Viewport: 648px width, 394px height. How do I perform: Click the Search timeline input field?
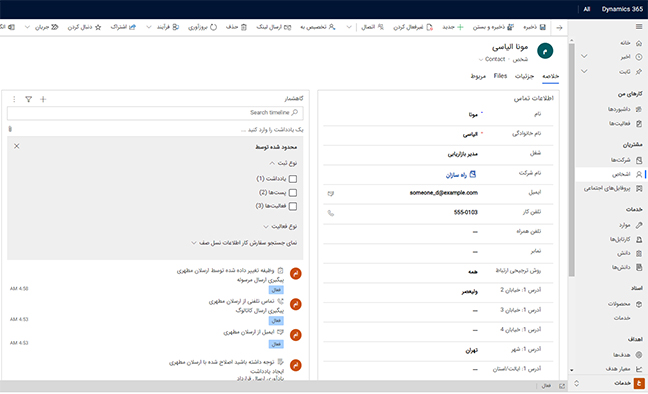(155, 113)
